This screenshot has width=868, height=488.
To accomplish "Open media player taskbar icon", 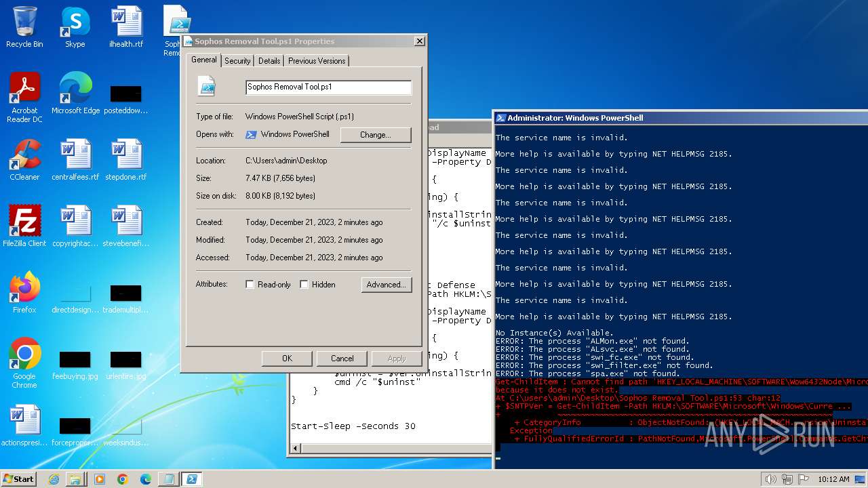I will point(100,479).
